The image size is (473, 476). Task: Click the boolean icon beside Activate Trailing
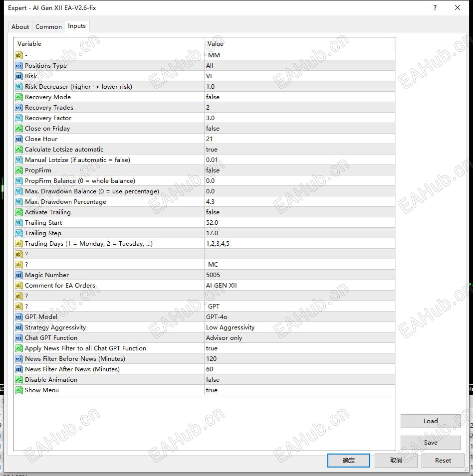point(19,212)
